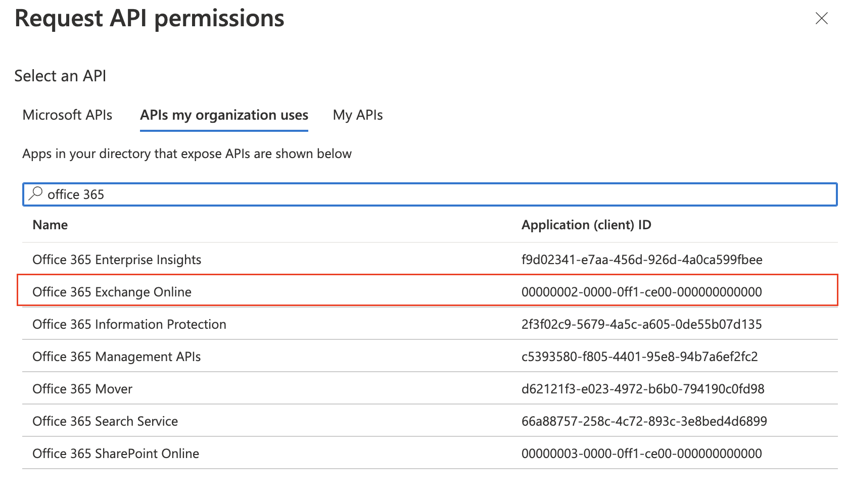Click client ID d62121f3-e023-4972-b6b0-794190c0fd98
This screenshot has height=504, width=847.
pyautogui.click(x=643, y=389)
